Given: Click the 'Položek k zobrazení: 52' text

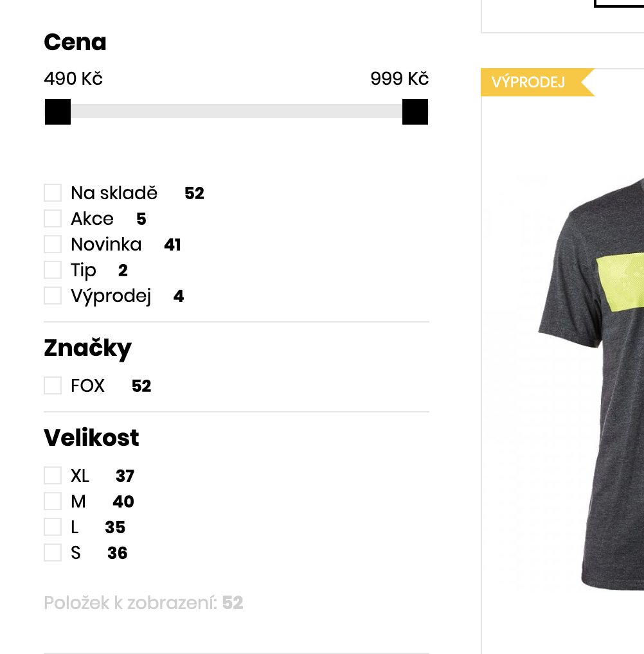Looking at the screenshot, I should (x=144, y=603).
